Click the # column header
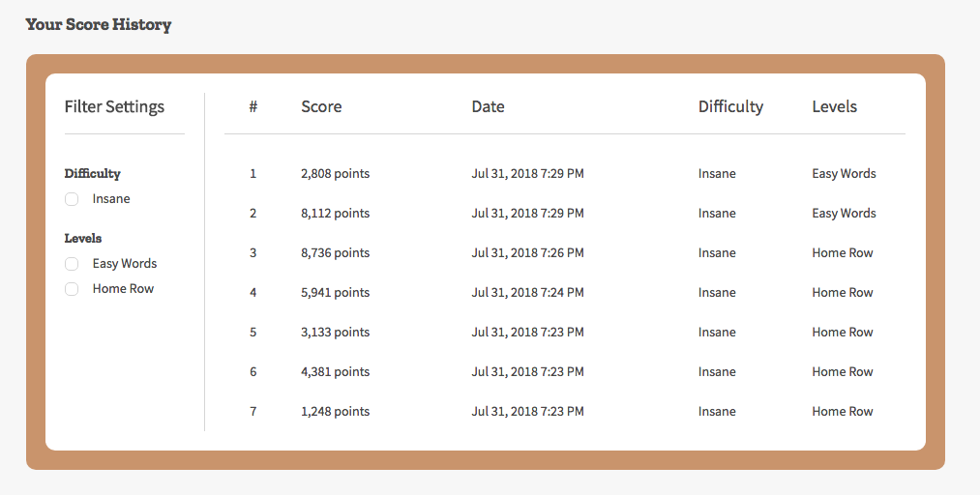Viewport: 980px width, 495px height. pos(252,107)
